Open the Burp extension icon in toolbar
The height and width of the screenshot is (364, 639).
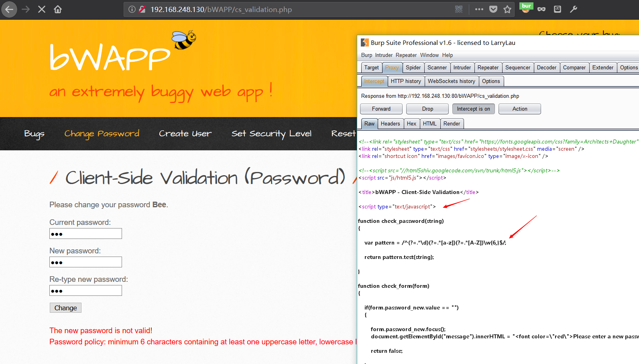pos(526,8)
